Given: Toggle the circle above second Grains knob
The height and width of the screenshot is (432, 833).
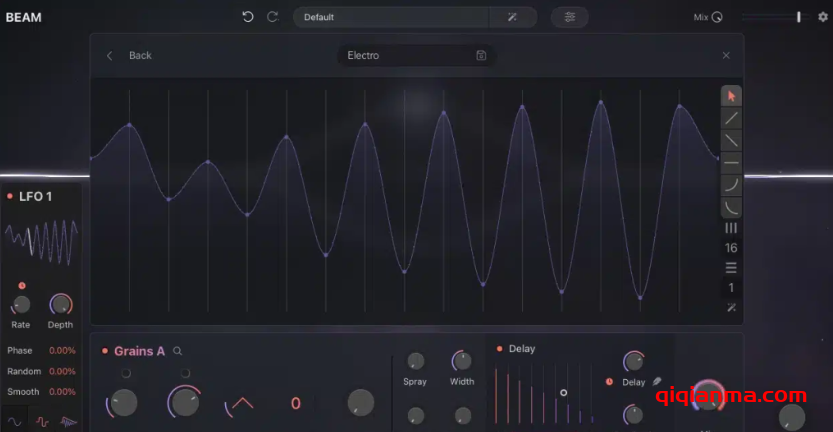Looking at the screenshot, I should [x=185, y=373].
